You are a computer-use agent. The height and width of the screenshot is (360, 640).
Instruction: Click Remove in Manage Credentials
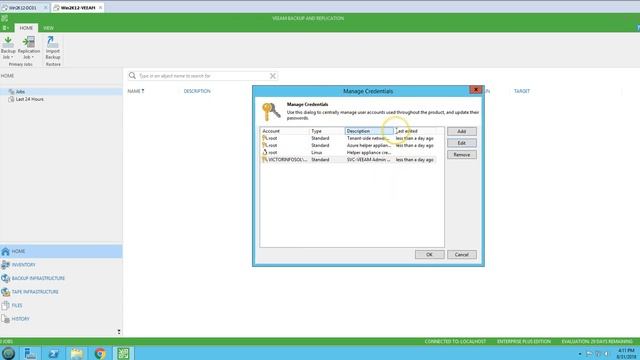462,155
